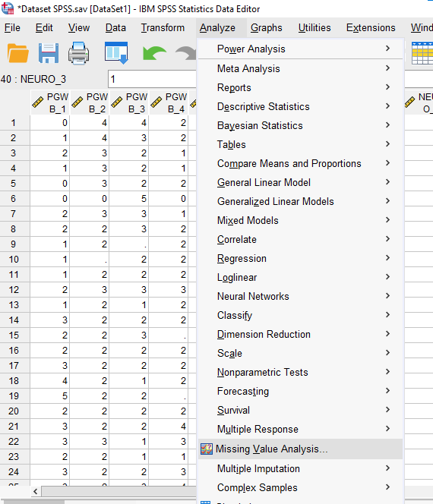The width and height of the screenshot is (433, 504).
Task: Select the PGWB_3 column header
Action: point(129,102)
